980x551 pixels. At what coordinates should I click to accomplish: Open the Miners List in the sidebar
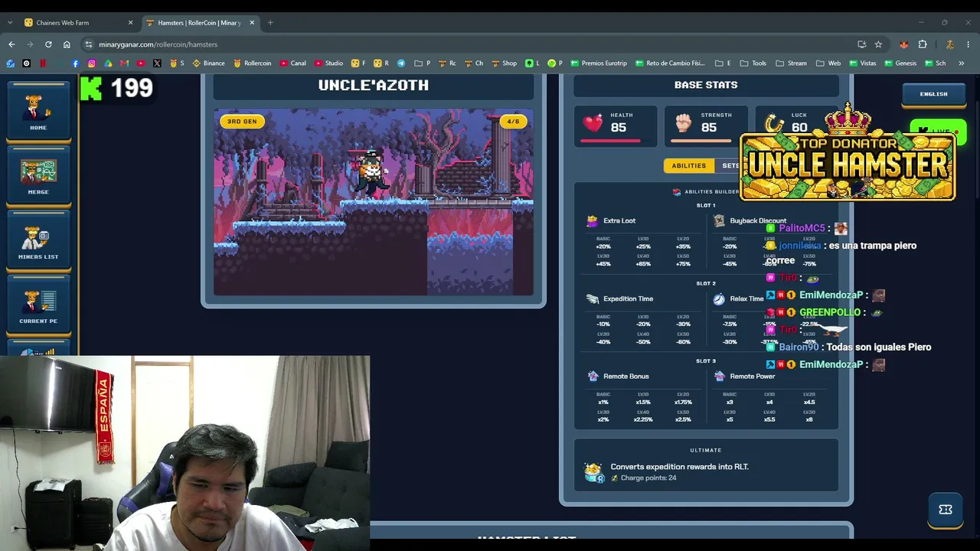pos(38,241)
